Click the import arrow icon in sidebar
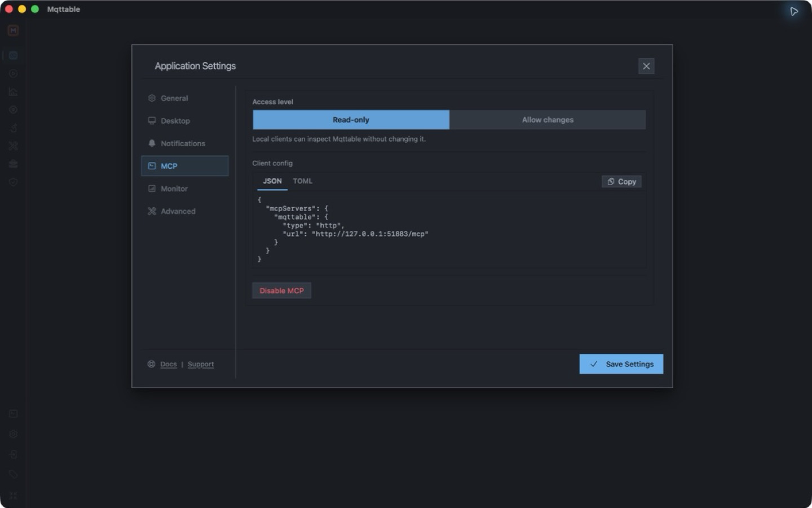This screenshot has height=508, width=812. click(x=13, y=454)
